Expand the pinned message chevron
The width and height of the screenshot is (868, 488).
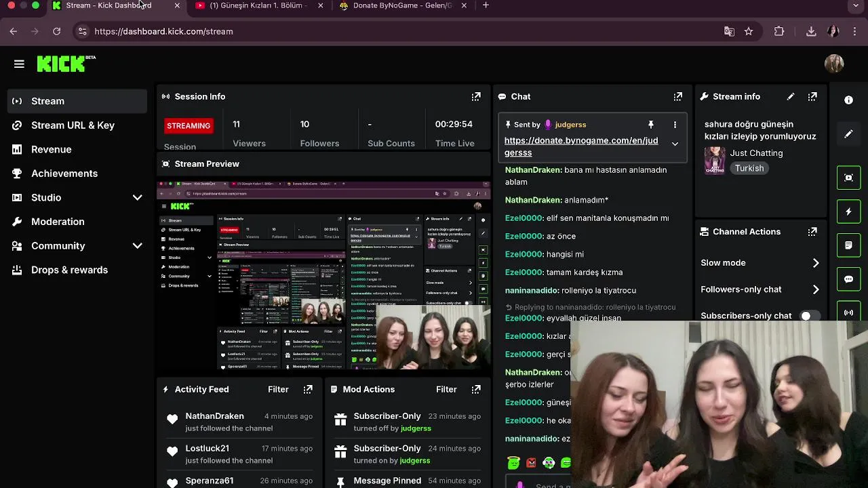tap(675, 144)
